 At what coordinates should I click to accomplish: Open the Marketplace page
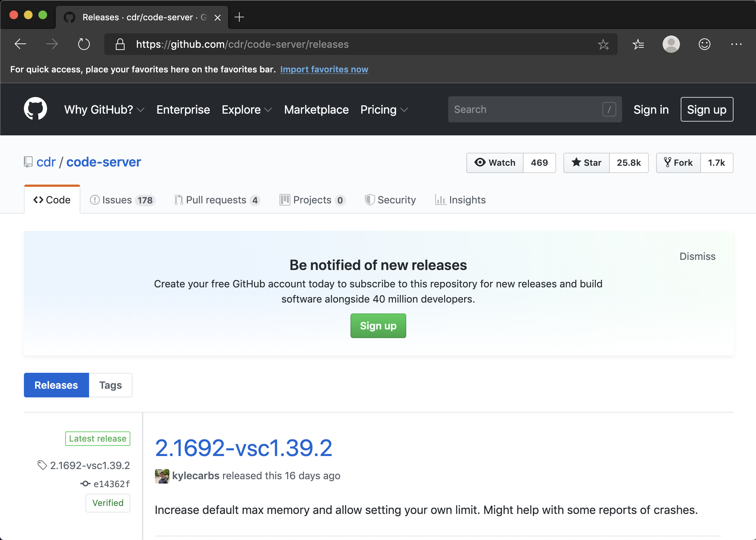[x=316, y=110]
